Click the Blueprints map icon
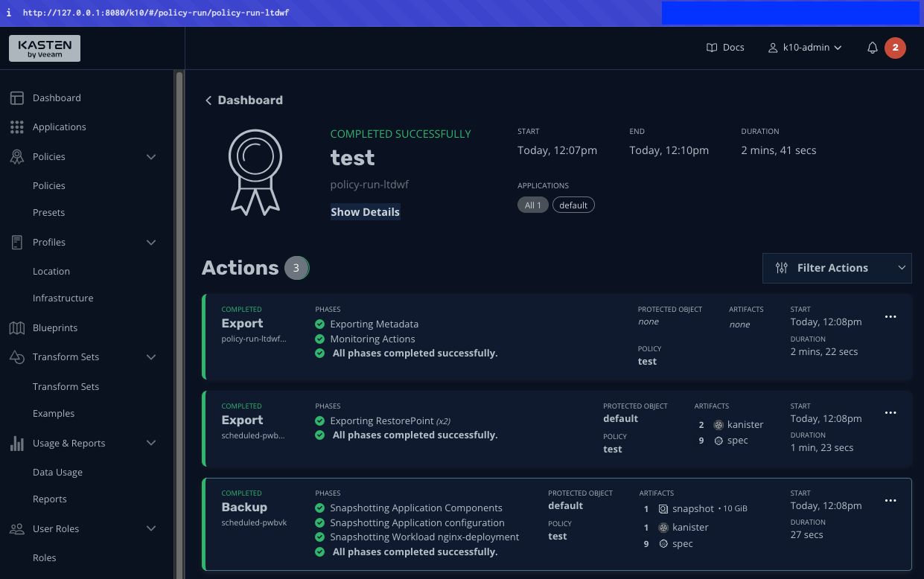 [x=17, y=328]
